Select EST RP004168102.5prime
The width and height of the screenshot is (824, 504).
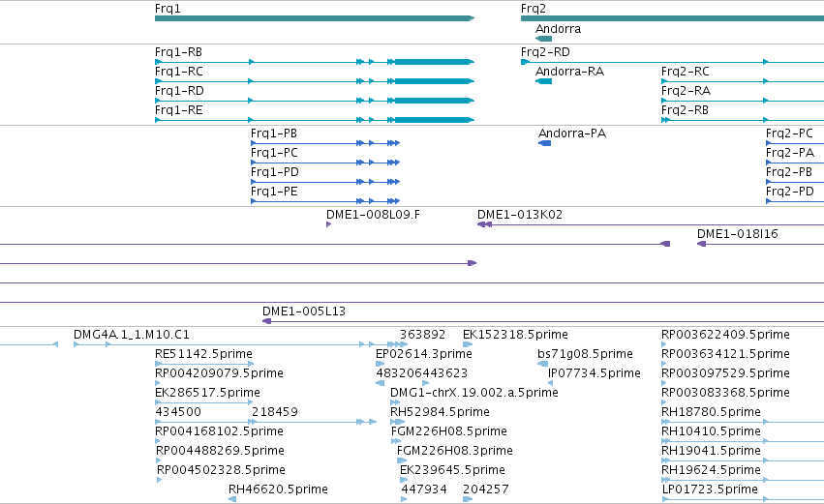tap(219, 431)
